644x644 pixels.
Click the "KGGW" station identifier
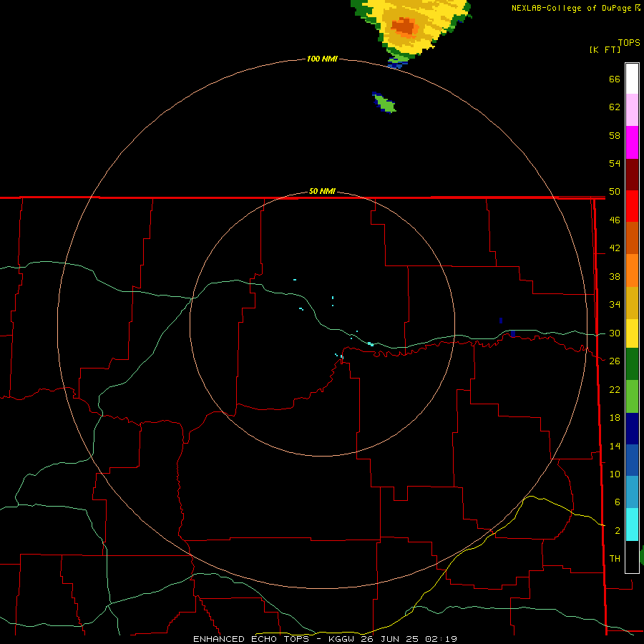coord(342,639)
